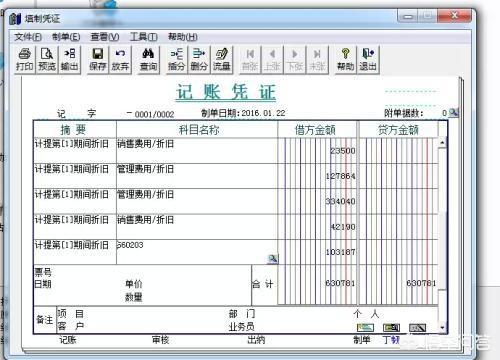Select second row 管理费用/折旧 subject cell
This screenshot has width=500, height=360.
(197, 176)
